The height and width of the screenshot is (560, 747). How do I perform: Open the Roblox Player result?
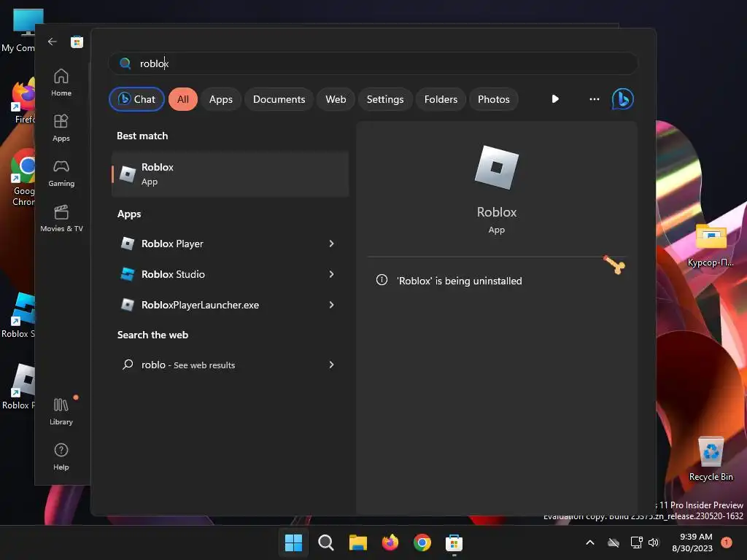tap(230, 244)
